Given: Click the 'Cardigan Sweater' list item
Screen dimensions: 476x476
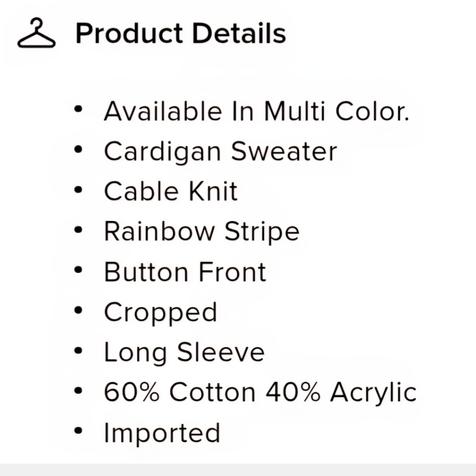Looking at the screenshot, I should tap(220, 152).
